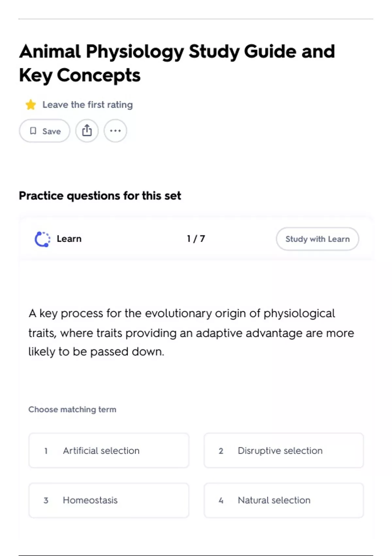This screenshot has height=556, width=392.
Task: Open the three-dots more options menu
Action: (x=115, y=131)
